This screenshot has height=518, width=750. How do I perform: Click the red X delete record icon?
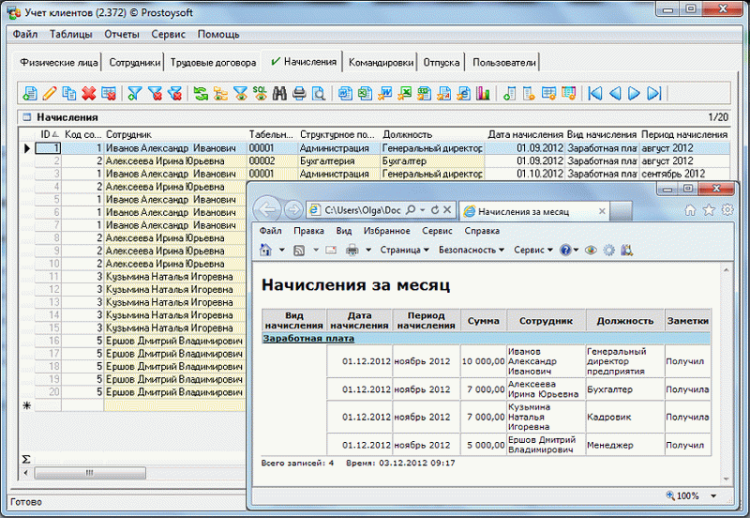88,94
